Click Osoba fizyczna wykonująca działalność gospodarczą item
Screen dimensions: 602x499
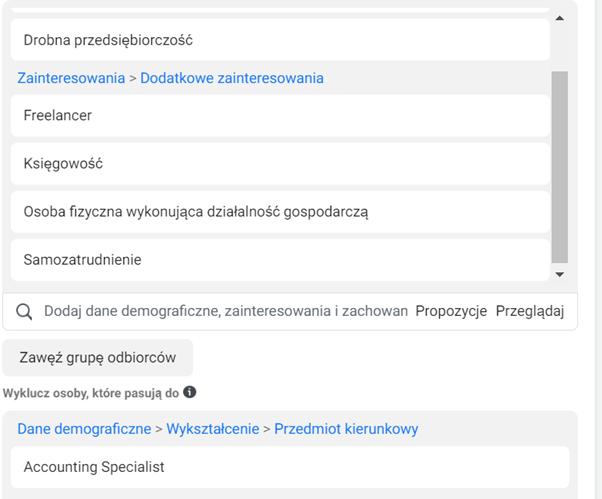click(x=280, y=212)
